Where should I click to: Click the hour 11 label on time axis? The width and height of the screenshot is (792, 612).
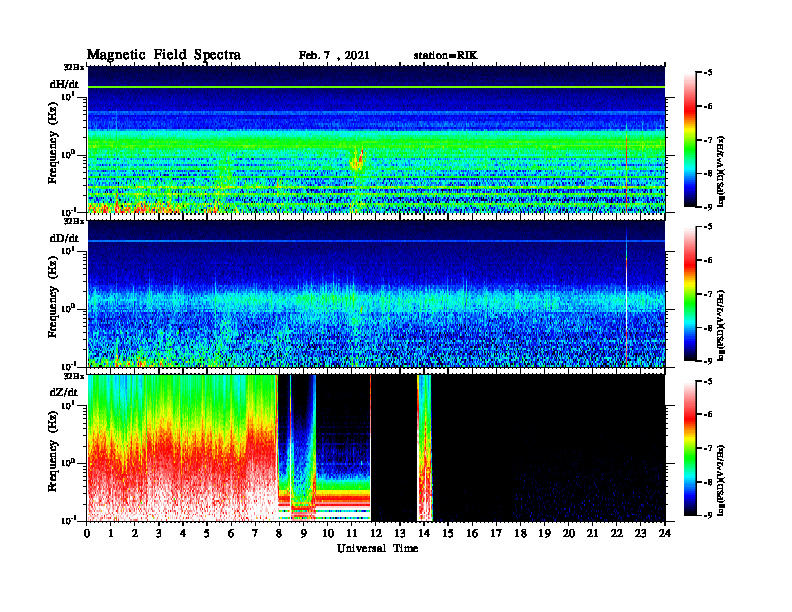click(352, 534)
